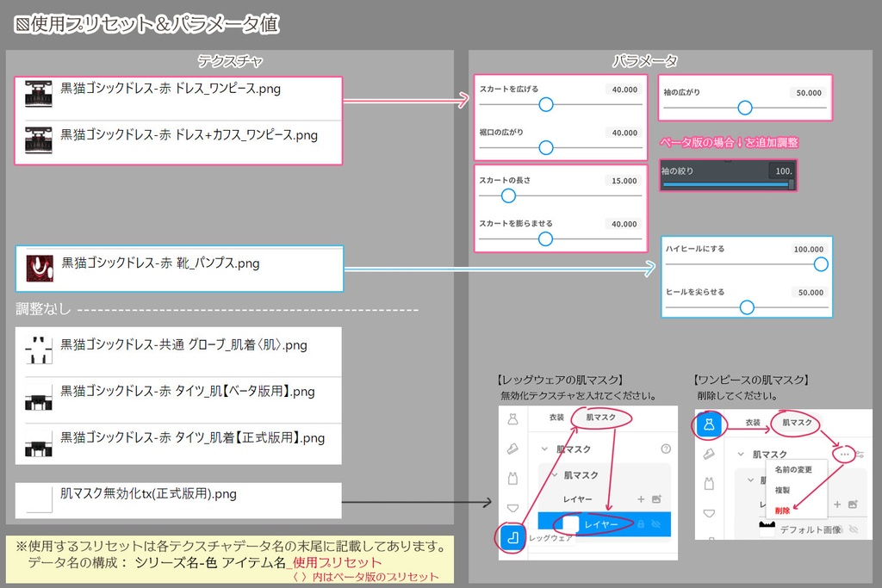Click the help (?) icon next to 肌マスク
The height and width of the screenshot is (588, 882).
pos(666,449)
